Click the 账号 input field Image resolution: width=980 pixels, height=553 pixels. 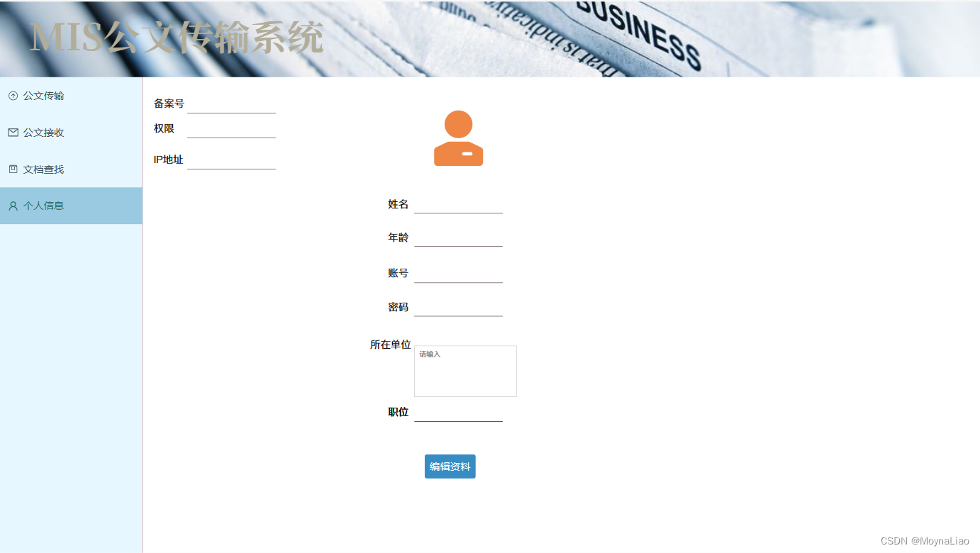point(458,276)
